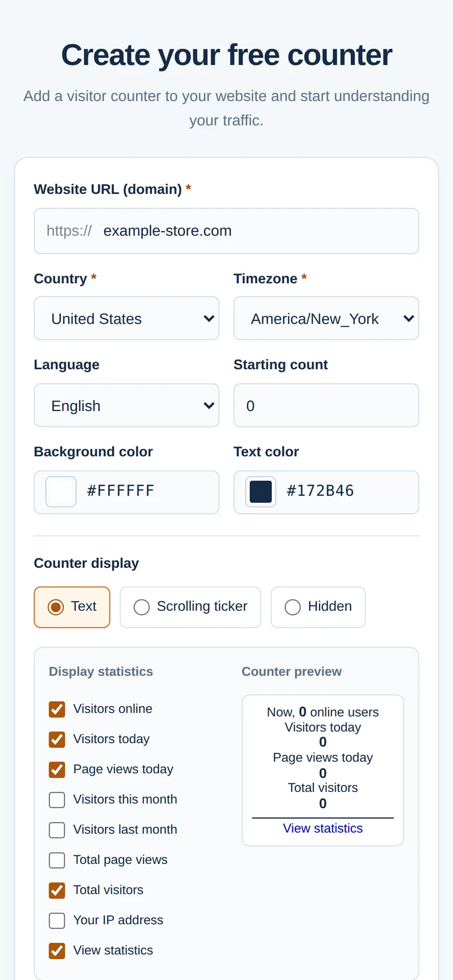453x980 pixels.
Task: Check the Your IP address checkbox
Action: [x=57, y=921]
